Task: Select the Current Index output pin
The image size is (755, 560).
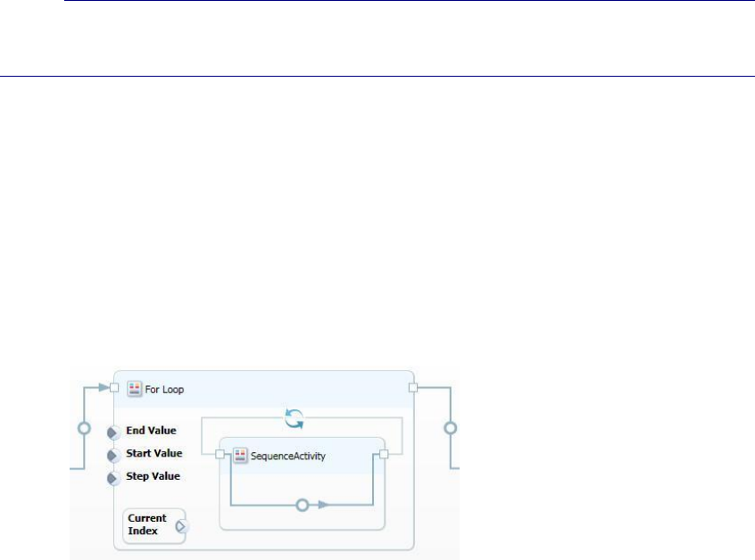Action: coord(181,526)
